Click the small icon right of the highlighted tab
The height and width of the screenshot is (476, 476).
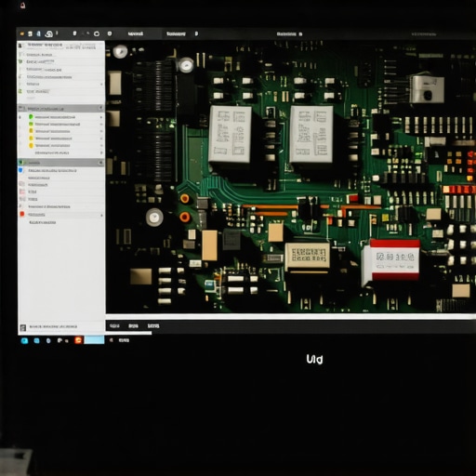196,33
